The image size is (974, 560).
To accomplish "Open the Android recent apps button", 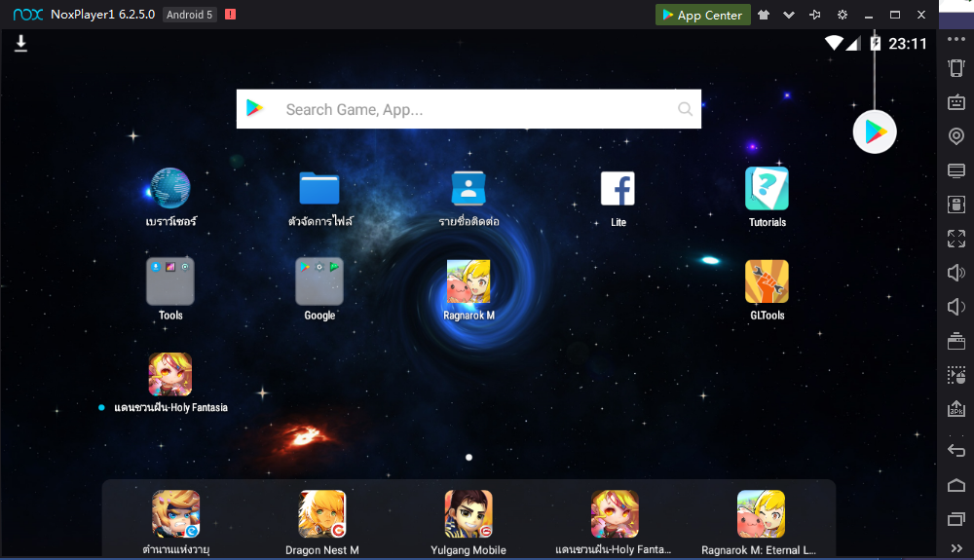I will pos(956,518).
